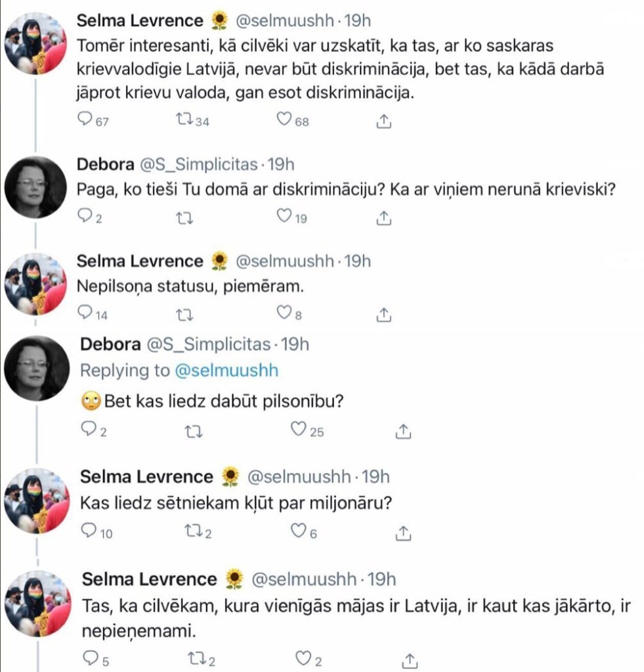
Task: Open Selma Levrence profile from first tweet name
Action: pos(140,21)
